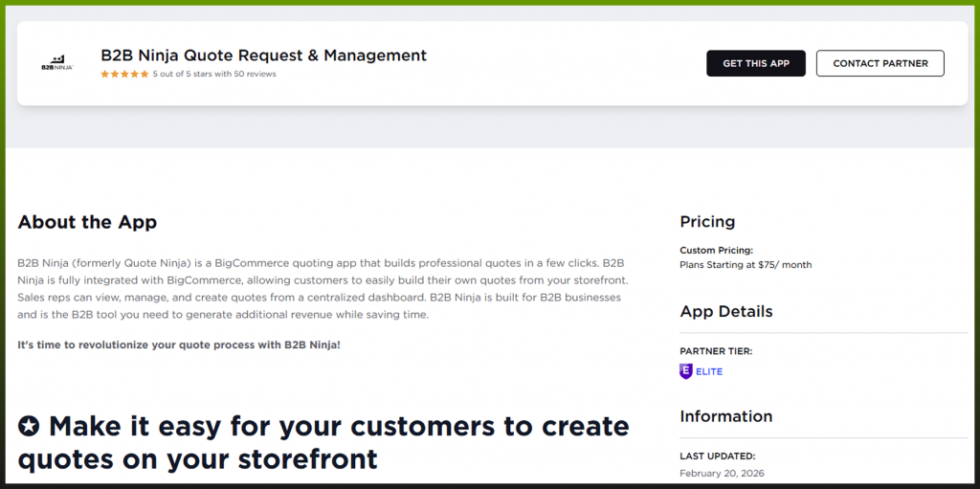This screenshot has height=489, width=980.
Task: Click the bold line 'It's time to revolutionize your quote process'
Action: 179,345
